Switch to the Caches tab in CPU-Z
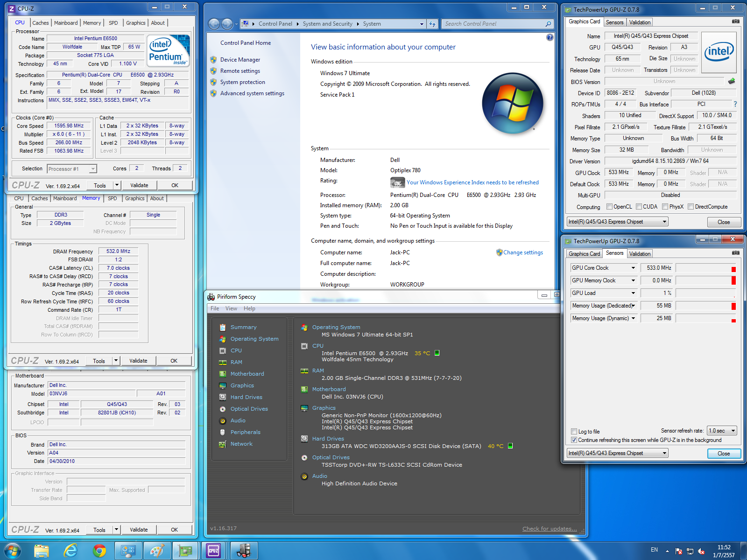 [40, 23]
